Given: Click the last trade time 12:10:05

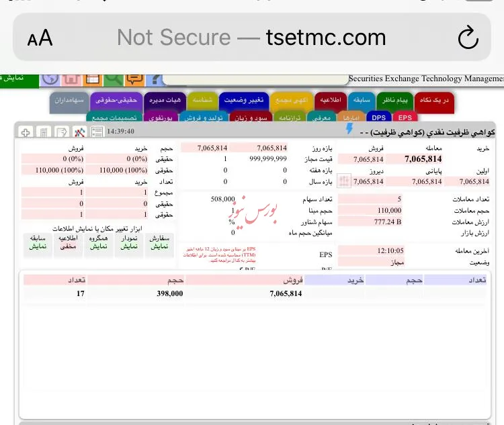Looking at the screenshot, I should [390, 250].
